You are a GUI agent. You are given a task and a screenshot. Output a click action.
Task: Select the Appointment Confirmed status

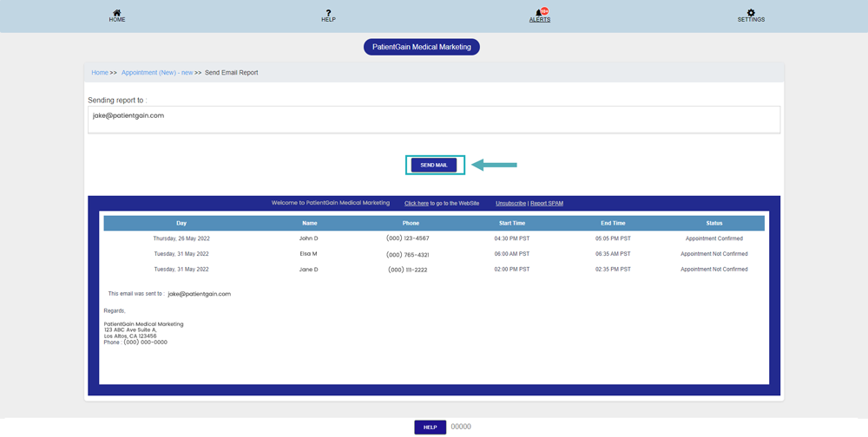[x=714, y=238]
